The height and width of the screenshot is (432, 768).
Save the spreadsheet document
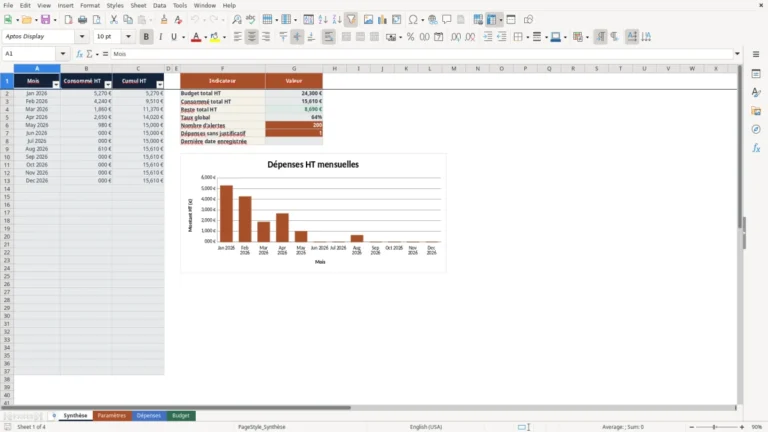[46, 20]
